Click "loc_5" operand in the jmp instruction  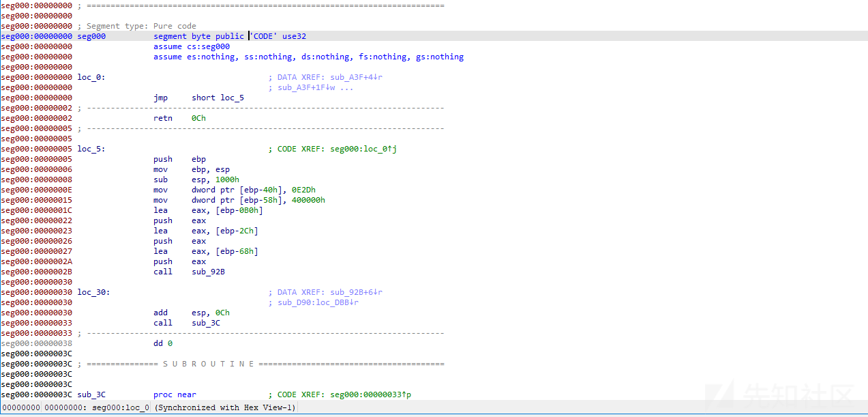click(x=232, y=98)
